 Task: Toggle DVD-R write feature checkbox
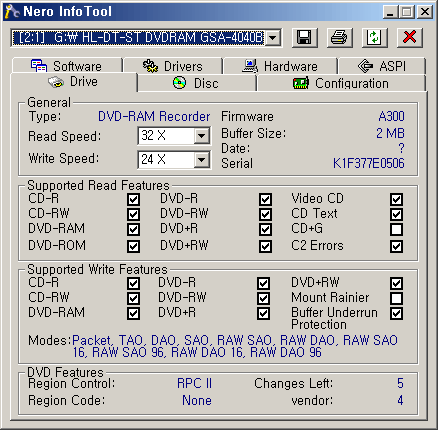263,283
